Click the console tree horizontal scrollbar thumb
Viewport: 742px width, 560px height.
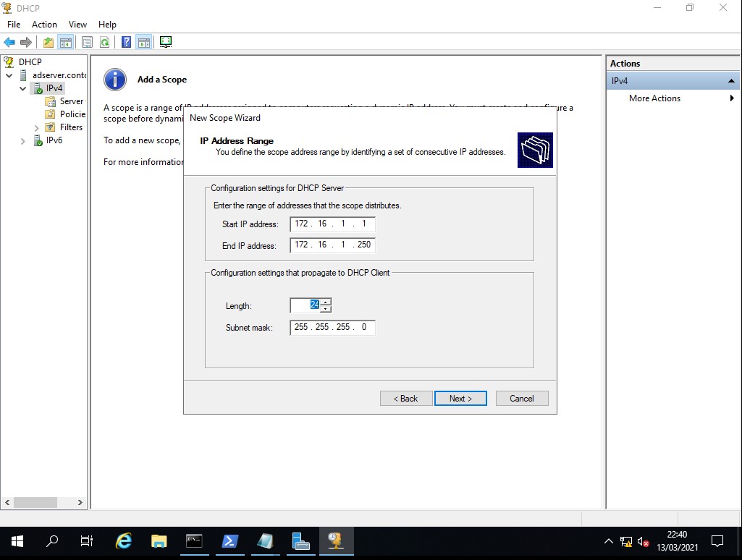(x=35, y=502)
